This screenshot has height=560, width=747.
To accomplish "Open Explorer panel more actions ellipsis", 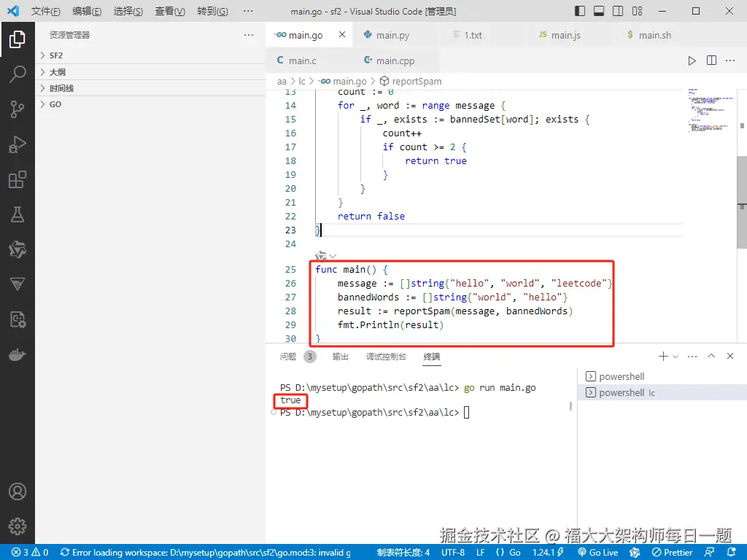I will click(x=249, y=35).
